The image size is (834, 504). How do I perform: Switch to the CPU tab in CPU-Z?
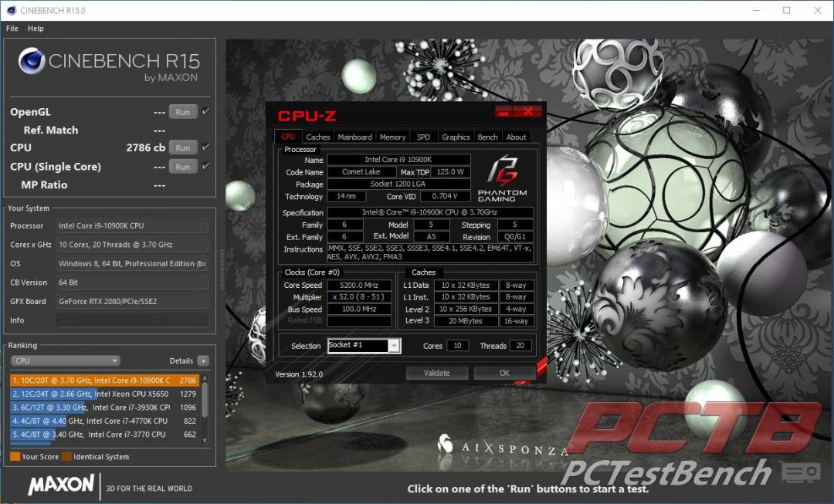pos(288,137)
